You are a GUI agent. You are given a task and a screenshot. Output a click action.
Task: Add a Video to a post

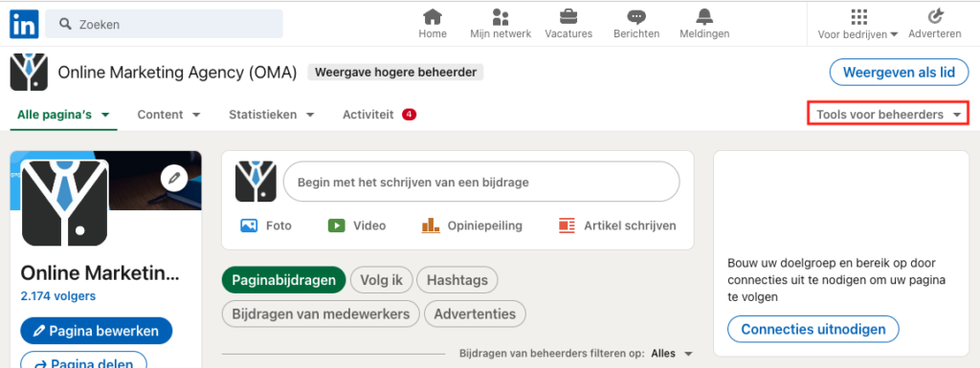click(x=357, y=226)
